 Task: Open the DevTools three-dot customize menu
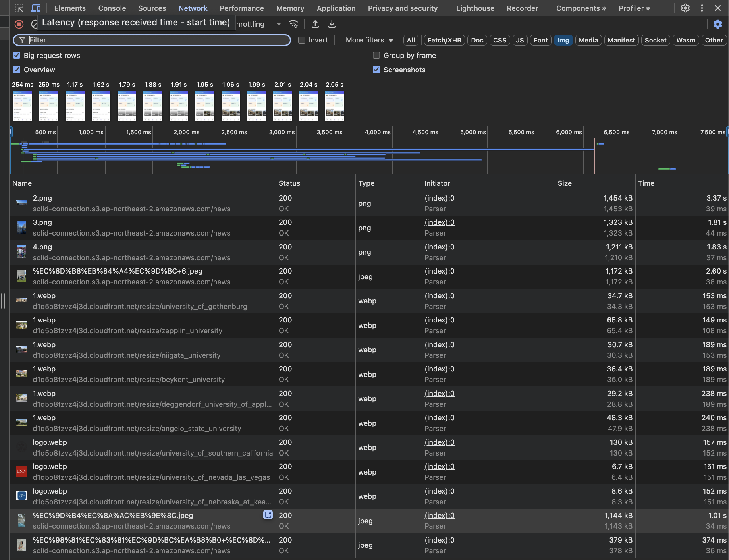702,8
